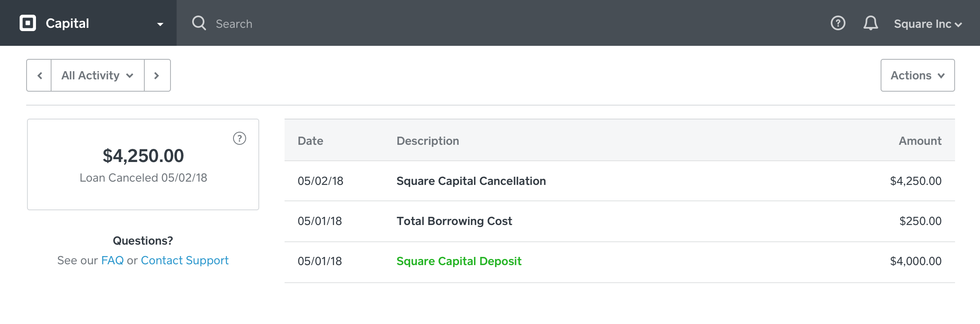Click the Contact Support link
Screen dimensions: 980x324
tap(184, 261)
